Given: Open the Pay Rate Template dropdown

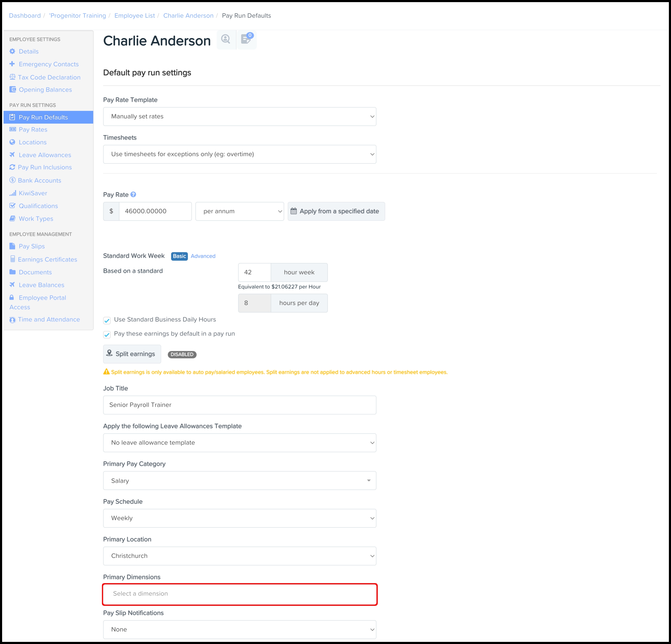Looking at the screenshot, I should click(240, 117).
